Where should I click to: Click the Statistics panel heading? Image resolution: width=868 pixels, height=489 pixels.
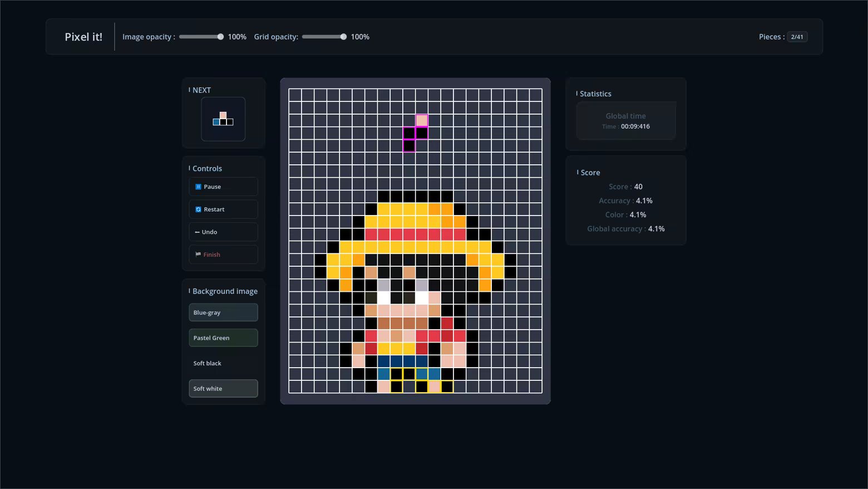[x=595, y=94]
